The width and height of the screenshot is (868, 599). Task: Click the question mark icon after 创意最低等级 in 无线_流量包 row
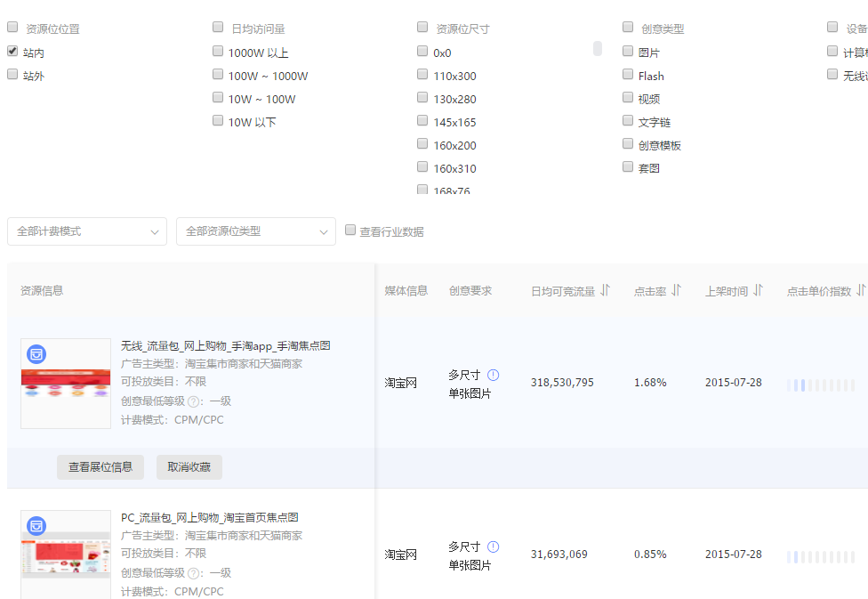point(193,401)
